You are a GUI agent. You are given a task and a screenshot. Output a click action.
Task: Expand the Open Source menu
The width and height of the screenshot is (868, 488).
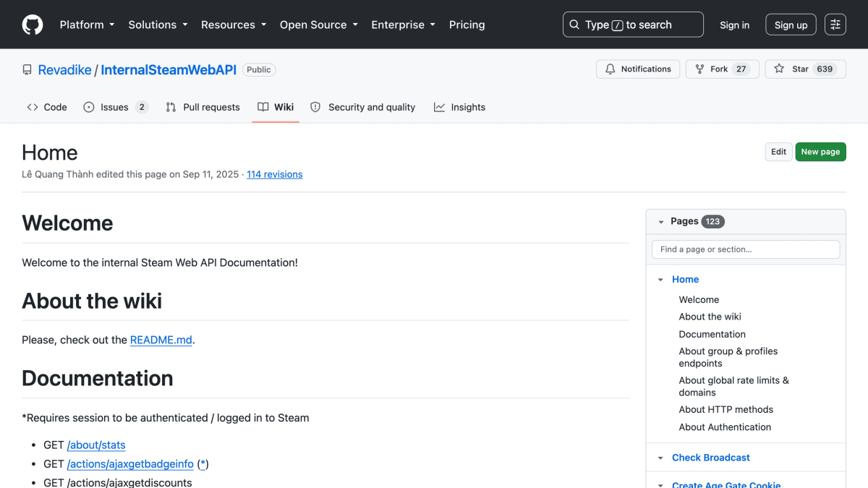coord(319,25)
